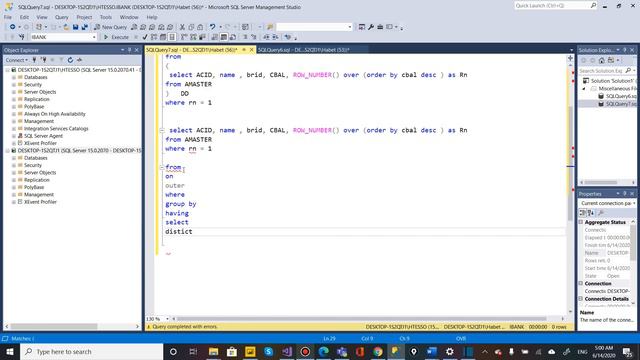The image size is (640, 360).
Task: Collapse the Connection Details section
Action: tap(581, 299)
